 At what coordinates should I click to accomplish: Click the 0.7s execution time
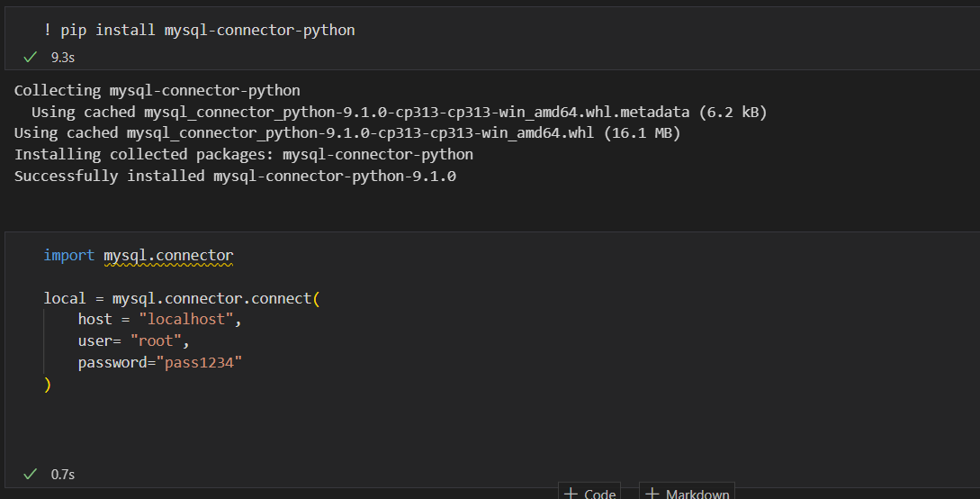[62, 475]
